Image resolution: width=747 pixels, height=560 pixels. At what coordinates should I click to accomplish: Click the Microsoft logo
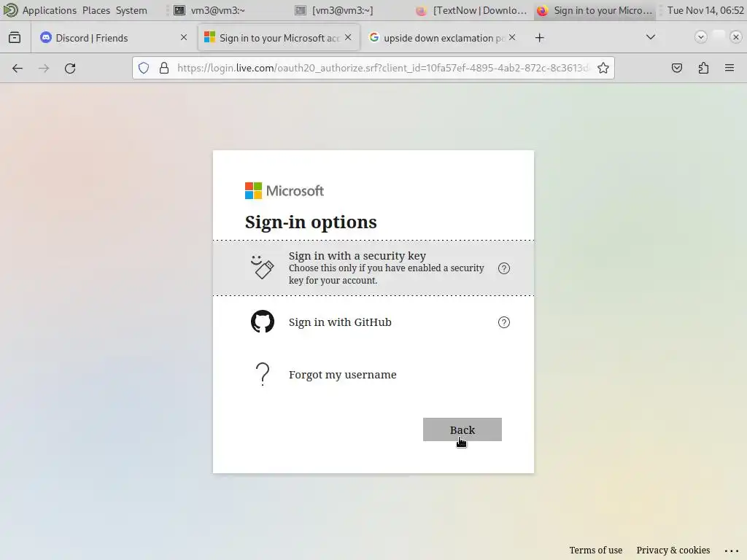[285, 190]
